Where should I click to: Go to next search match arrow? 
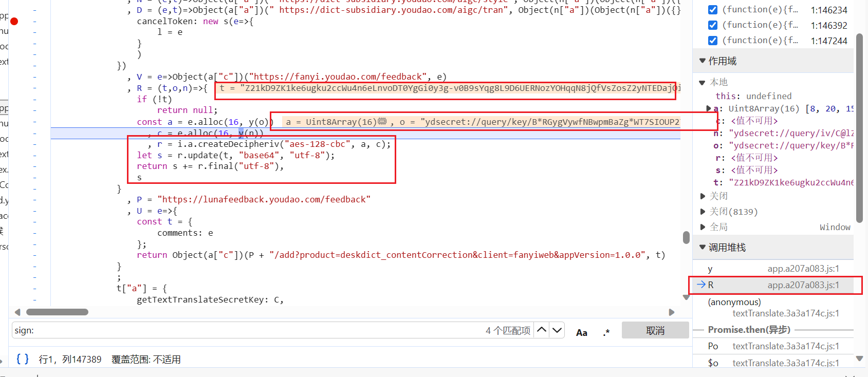[557, 330]
